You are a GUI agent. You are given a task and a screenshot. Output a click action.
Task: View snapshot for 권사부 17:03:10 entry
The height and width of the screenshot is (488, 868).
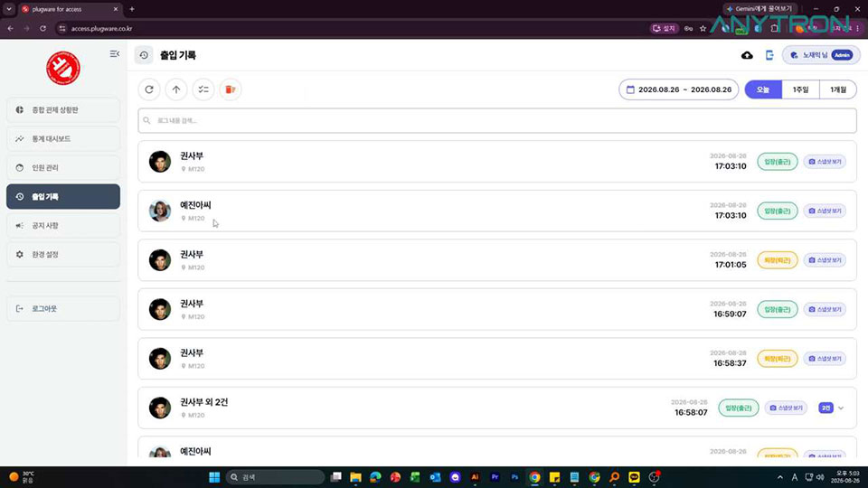point(825,162)
